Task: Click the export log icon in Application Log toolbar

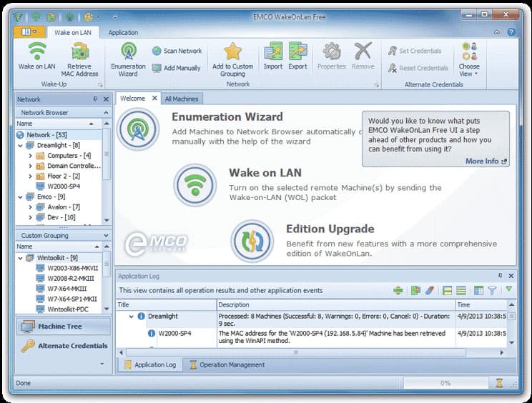Action: [x=415, y=291]
